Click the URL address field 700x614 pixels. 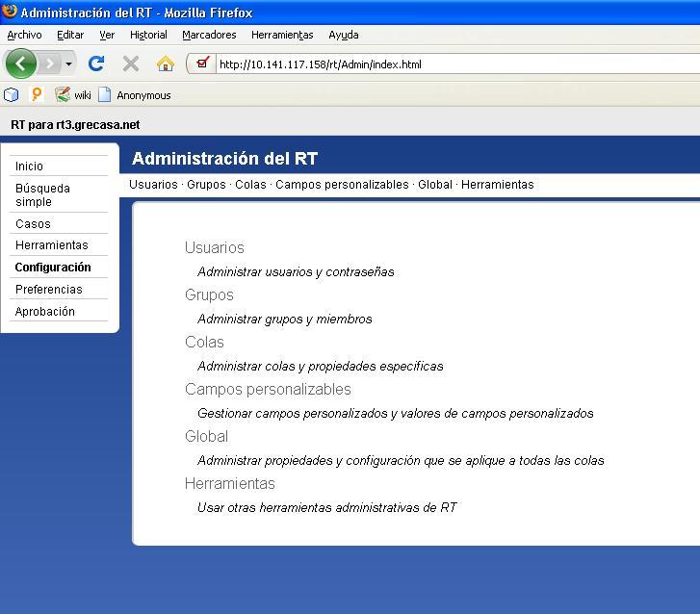pos(453,64)
